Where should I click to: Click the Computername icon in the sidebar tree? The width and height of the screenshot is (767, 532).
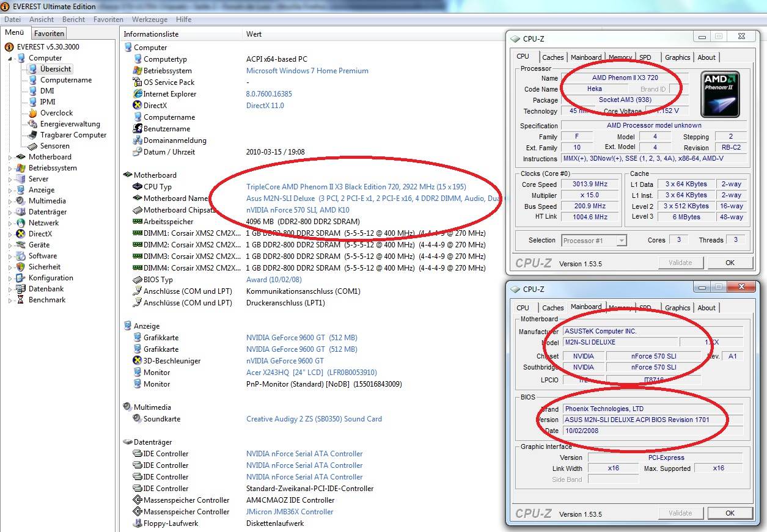pyautogui.click(x=32, y=80)
